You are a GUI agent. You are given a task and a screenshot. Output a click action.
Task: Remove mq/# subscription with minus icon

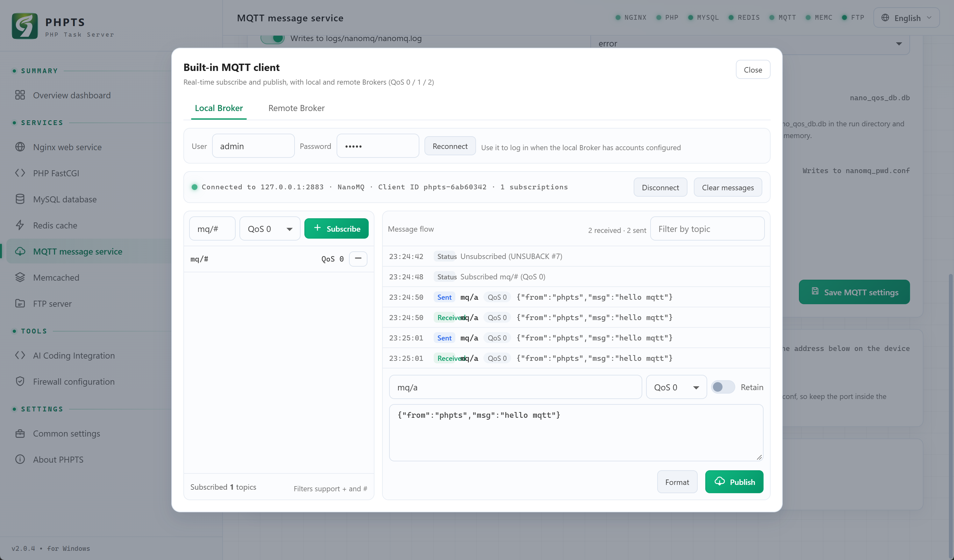click(358, 259)
